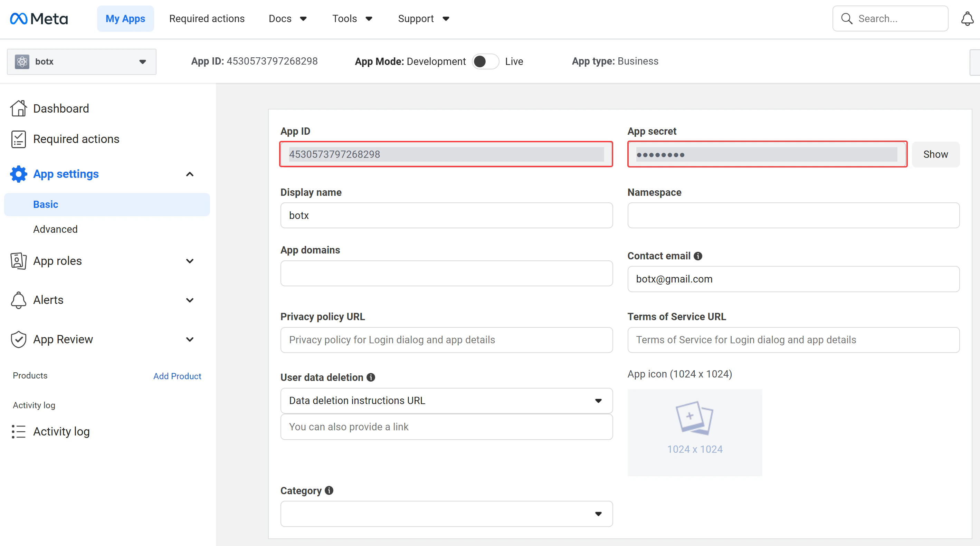Click Add Product link
This screenshot has height=546, width=980.
tap(177, 376)
